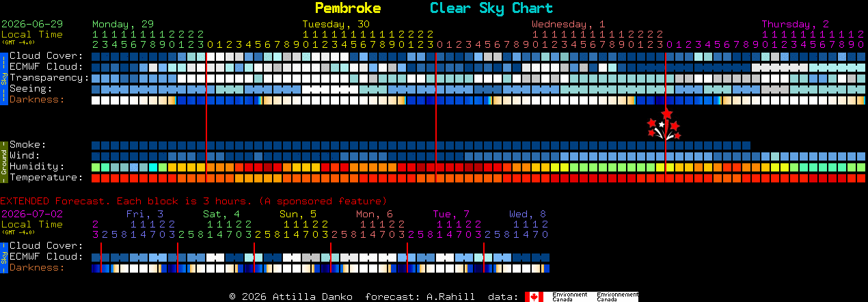Viewport: 868px width, 302px height.
Task: Click the first Darkness block on Monday
Action: click(x=96, y=100)
